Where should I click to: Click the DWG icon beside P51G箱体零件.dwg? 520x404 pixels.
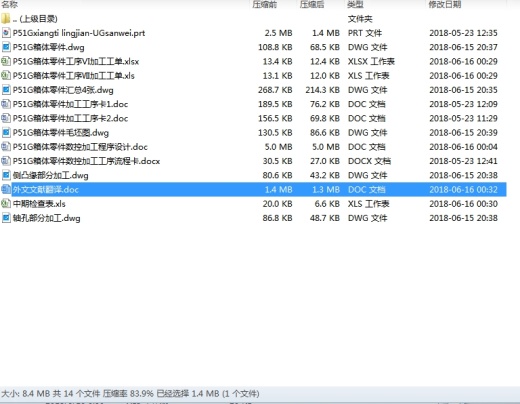6,47
